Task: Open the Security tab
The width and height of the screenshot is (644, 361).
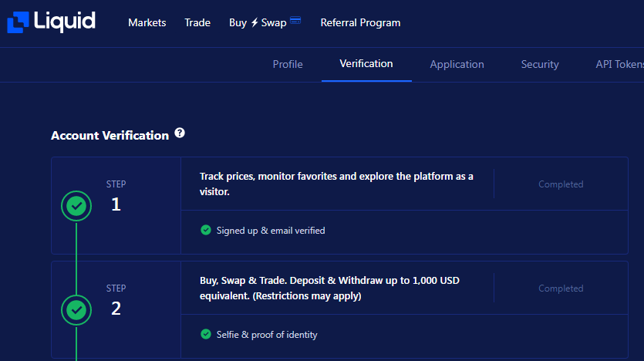Action: click(540, 65)
